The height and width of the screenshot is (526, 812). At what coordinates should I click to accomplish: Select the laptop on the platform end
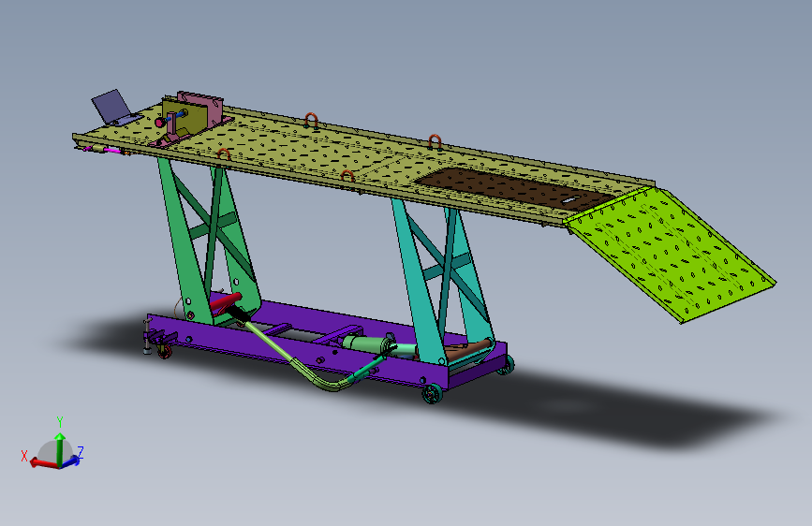(115, 109)
